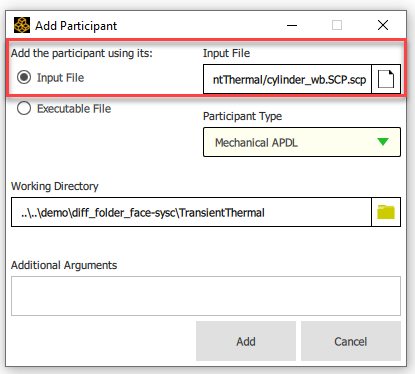The width and height of the screenshot is (415, 374).
Task: Click the green dropdown arrow
Action: [383, 142]
